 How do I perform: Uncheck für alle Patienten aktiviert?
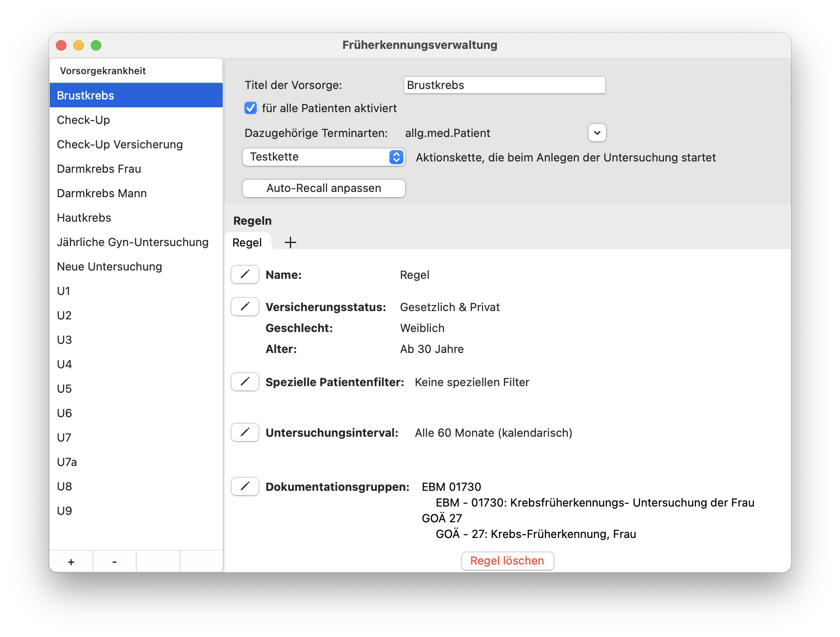coord(251,108)
